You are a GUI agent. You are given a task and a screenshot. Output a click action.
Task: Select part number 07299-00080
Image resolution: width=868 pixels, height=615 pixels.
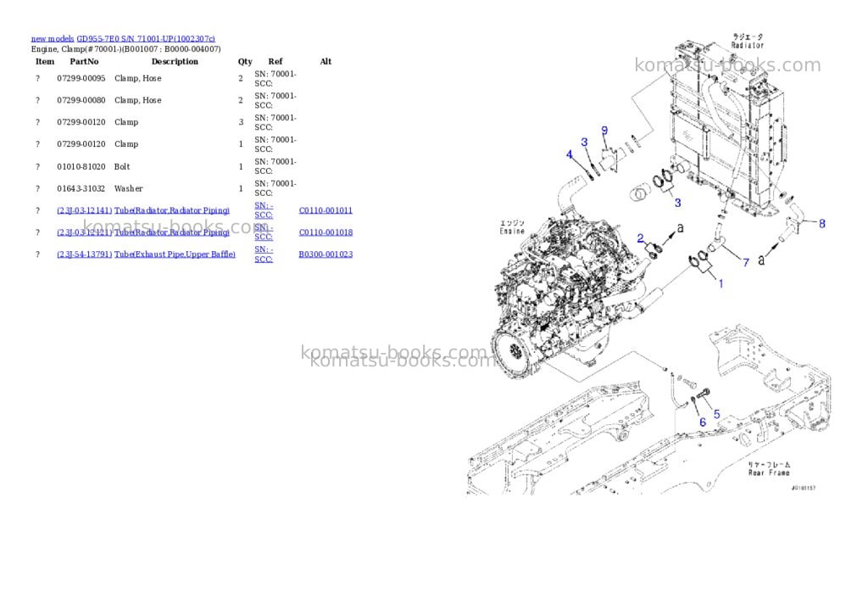pos(81,100)
